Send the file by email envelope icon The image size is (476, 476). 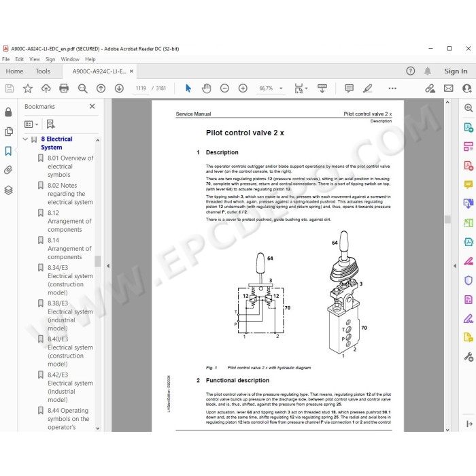coord(448,88)
